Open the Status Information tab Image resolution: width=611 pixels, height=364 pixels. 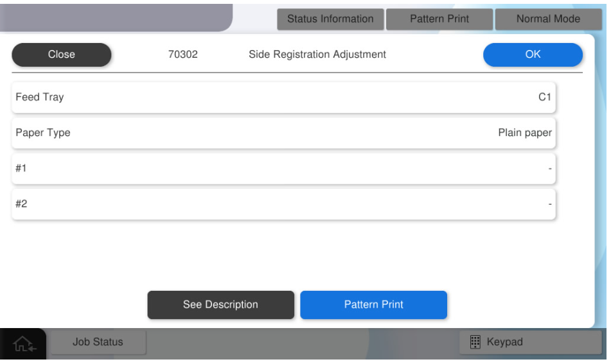click(330, 19)
